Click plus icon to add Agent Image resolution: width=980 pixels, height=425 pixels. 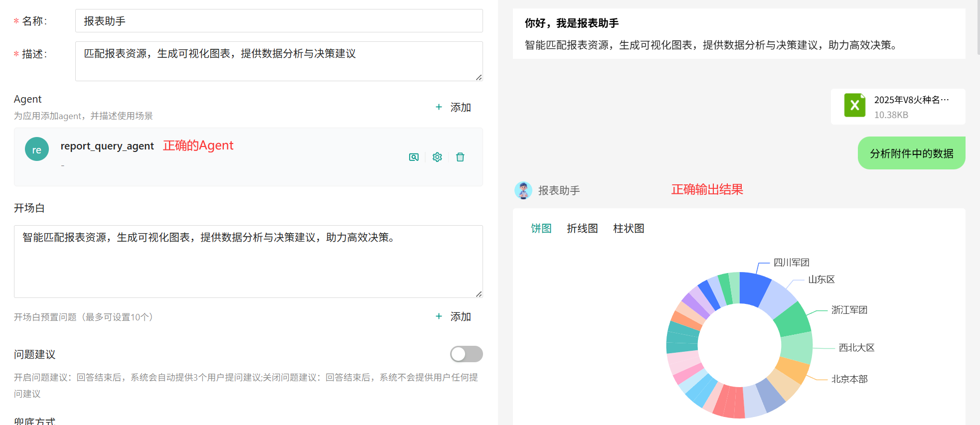[x=439, y=107]
